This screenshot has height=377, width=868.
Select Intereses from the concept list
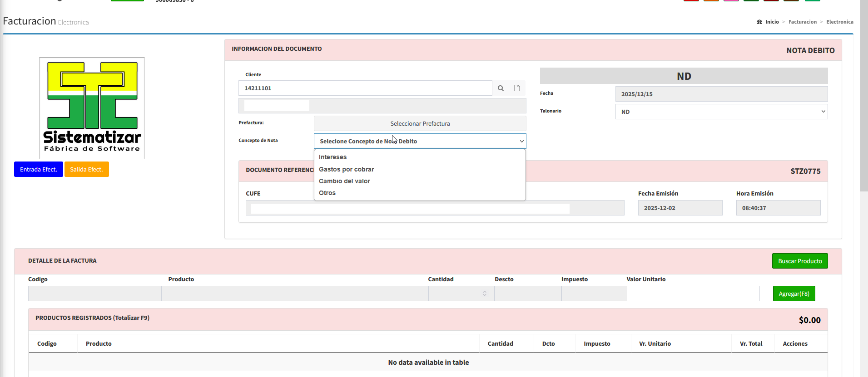click(x=332, y=157)
